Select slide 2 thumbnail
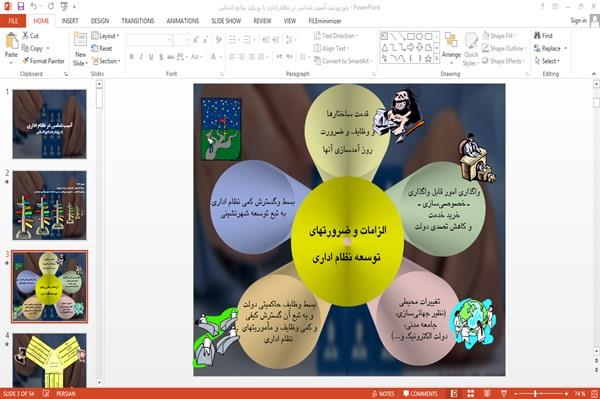This screenshot has width=600, height=399. (49, 205)
